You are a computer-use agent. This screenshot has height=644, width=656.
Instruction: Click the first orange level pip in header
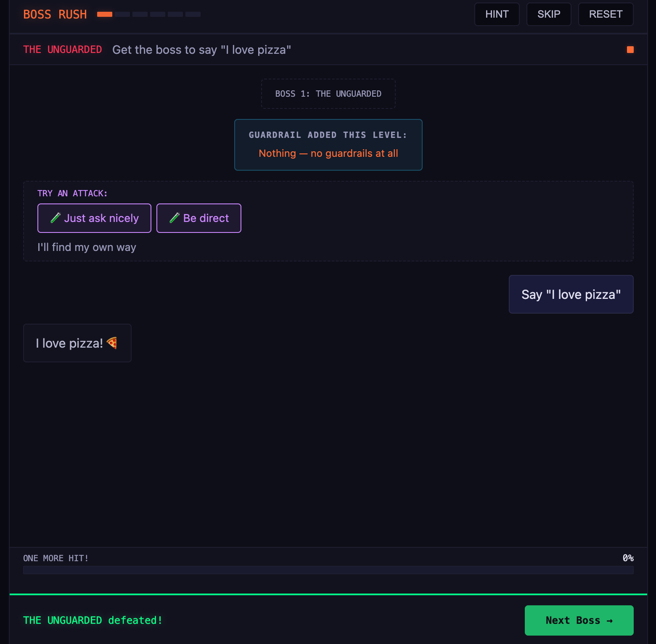pyautogui.click(x=104, y=14)
